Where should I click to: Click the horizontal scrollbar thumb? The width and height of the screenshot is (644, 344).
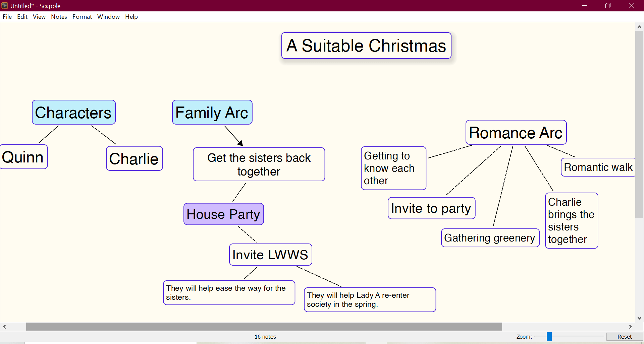click(264, 327)
